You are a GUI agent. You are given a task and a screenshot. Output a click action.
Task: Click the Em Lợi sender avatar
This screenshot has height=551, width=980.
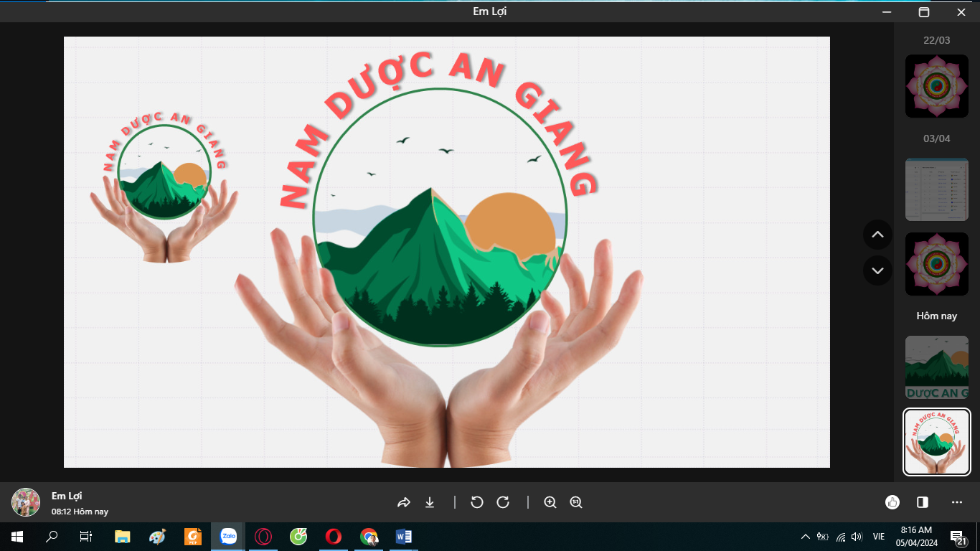[26, 502]
